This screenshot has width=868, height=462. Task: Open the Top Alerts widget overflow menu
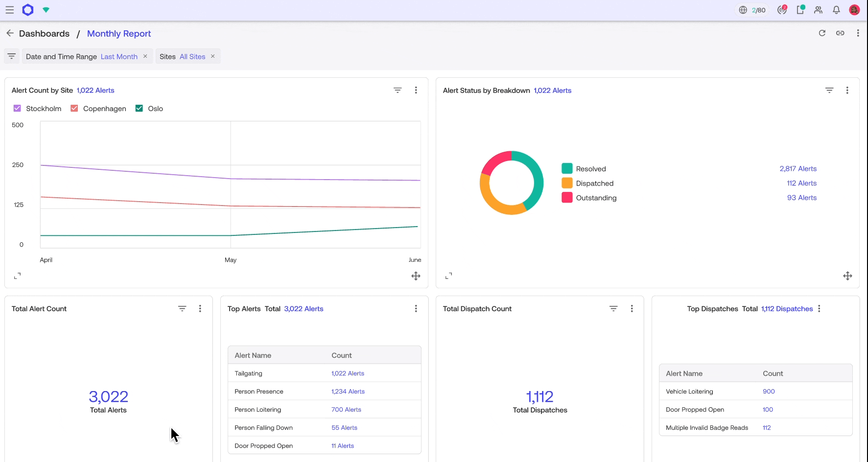[416, 308]
